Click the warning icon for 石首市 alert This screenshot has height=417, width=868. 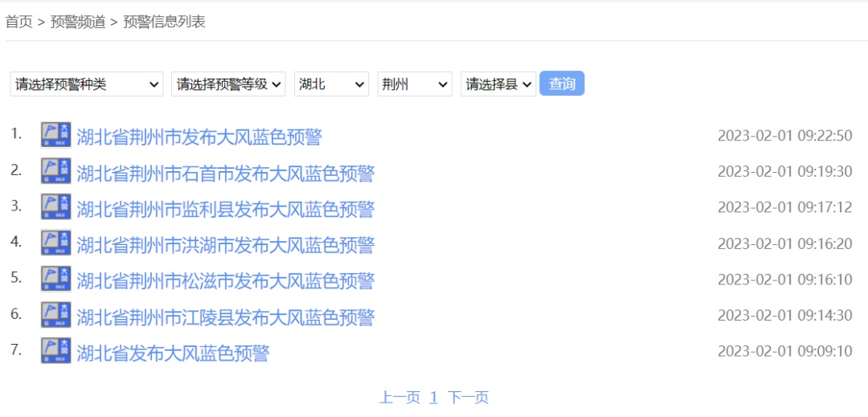[x=55, y=171]
